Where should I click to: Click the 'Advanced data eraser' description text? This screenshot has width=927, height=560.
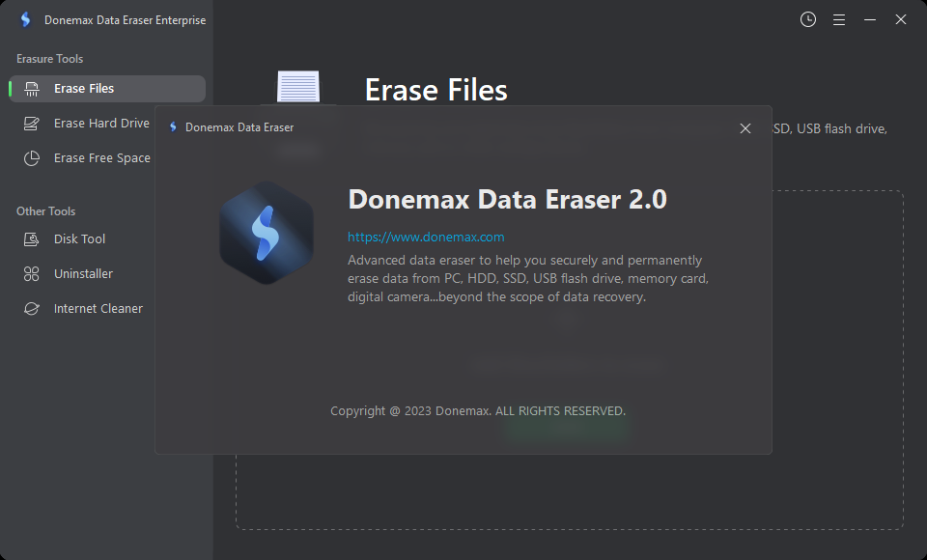click(x=528, y=278)
